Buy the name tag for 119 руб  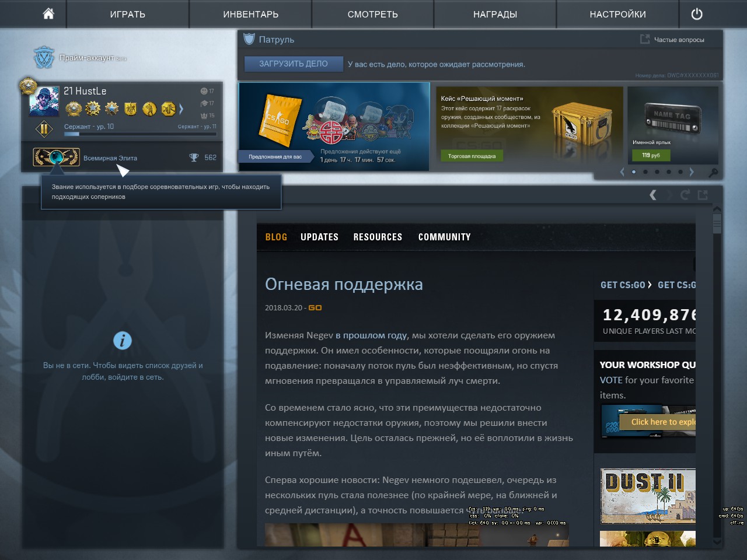pyautogui.click(x=651, y=155)
